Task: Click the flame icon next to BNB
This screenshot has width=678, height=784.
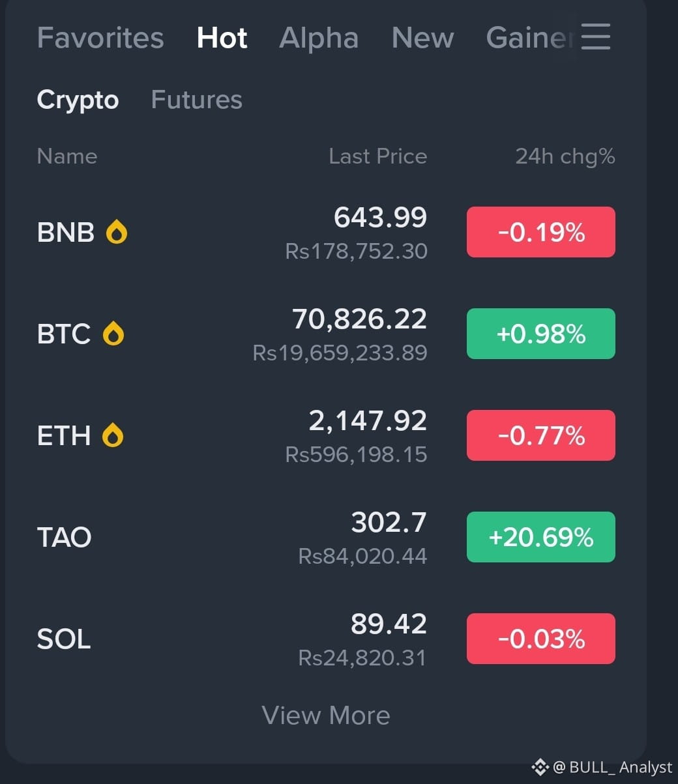Action: pyautogui.click(x=117, y=232)
